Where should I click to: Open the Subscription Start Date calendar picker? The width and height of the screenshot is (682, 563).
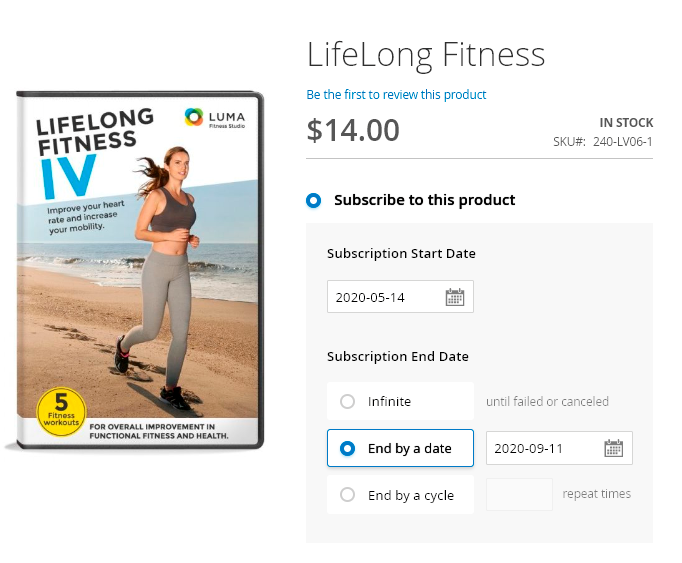(x=454, y=297)
